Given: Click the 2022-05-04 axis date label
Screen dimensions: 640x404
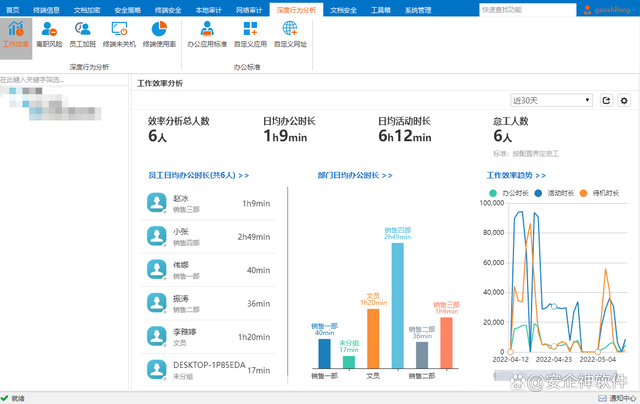Looking at the screenshot, I should [598, 360].
